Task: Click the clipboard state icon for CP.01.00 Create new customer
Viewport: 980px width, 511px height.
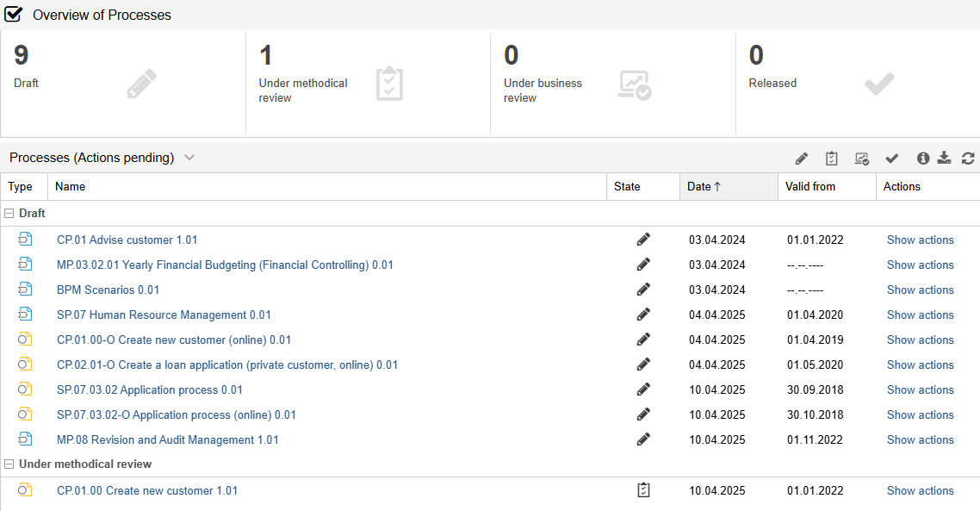Action: click(643, 489)
